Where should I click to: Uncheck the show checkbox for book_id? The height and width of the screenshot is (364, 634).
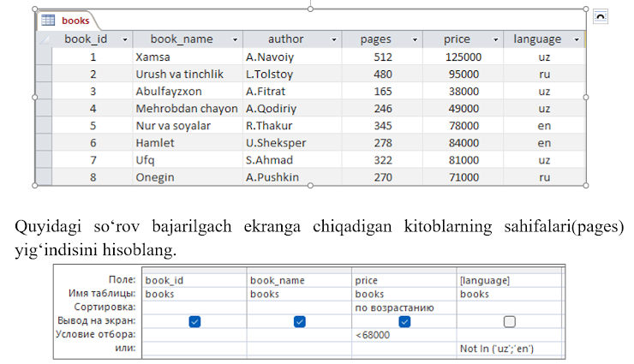click(194, 321)
